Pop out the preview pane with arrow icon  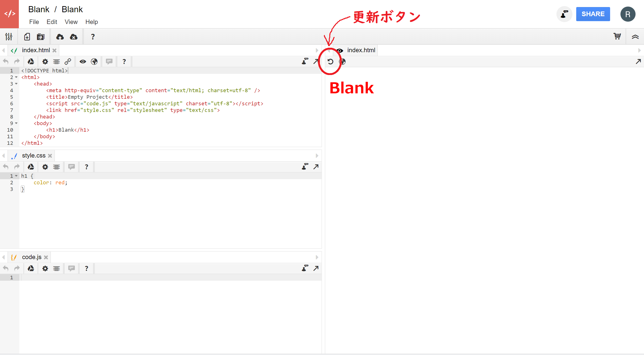(x=638, y=61)
